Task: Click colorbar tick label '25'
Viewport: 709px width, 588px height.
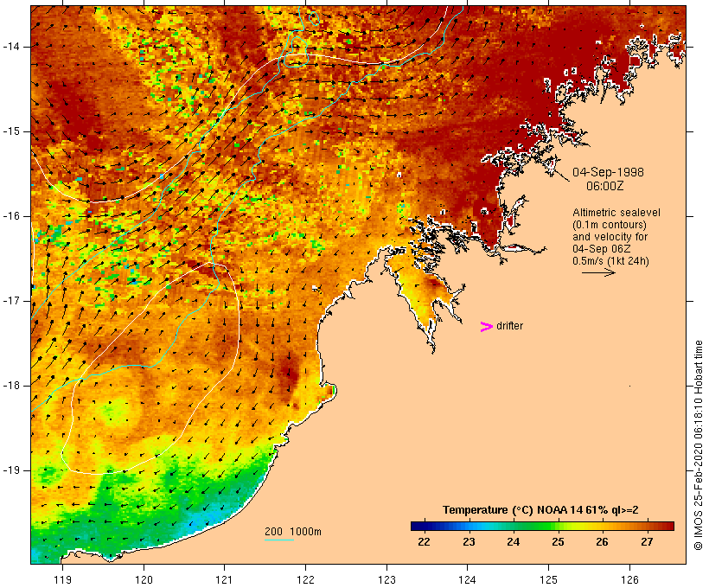Action: pyautogui.click(x=558, y=542)
